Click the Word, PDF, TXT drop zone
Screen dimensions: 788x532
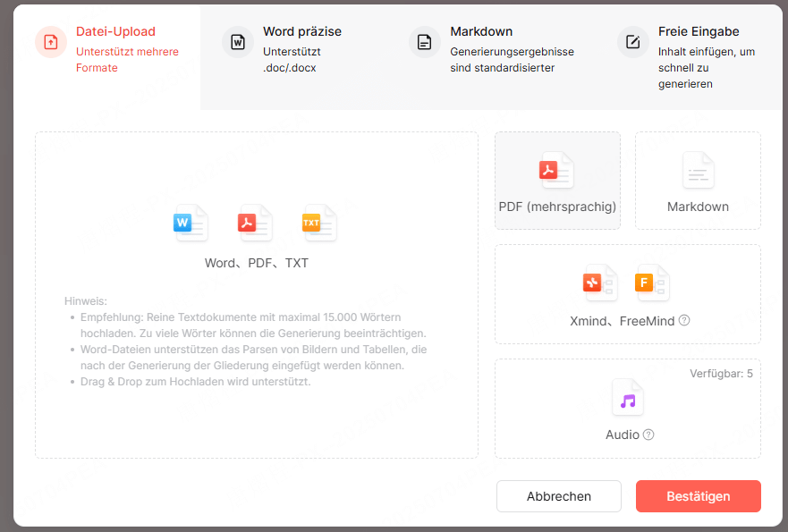257,295
